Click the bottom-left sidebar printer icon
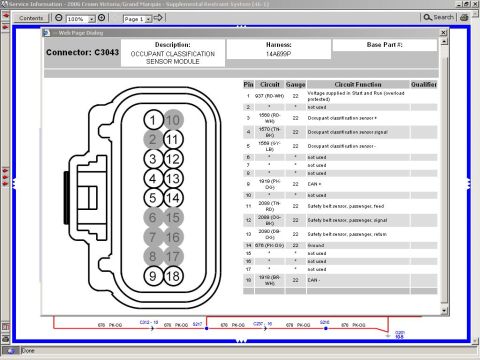This screenshot has width=480, height=360. pos(5,339)
